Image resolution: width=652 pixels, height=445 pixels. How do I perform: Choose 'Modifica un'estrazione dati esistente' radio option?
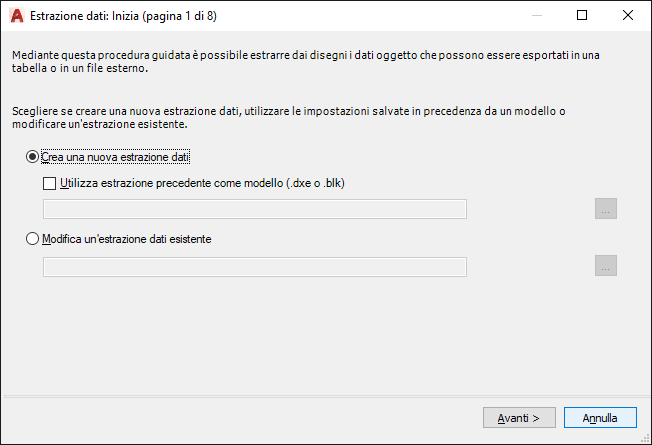click(34, 239)
